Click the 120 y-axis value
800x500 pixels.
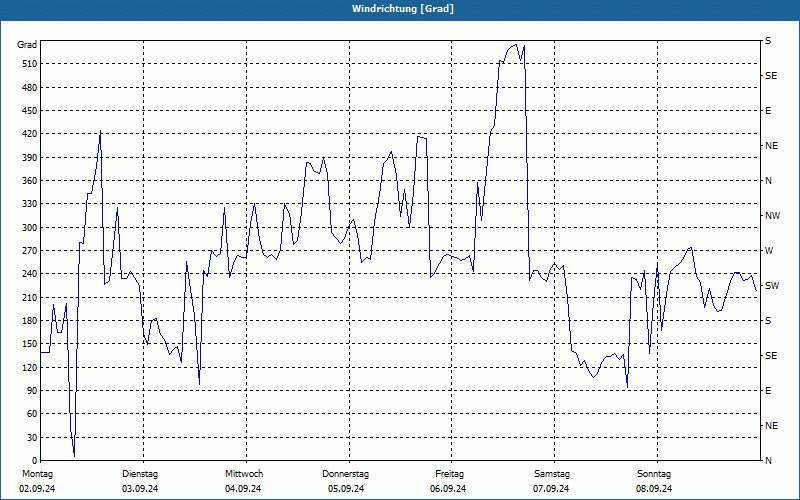click(30, 367)
